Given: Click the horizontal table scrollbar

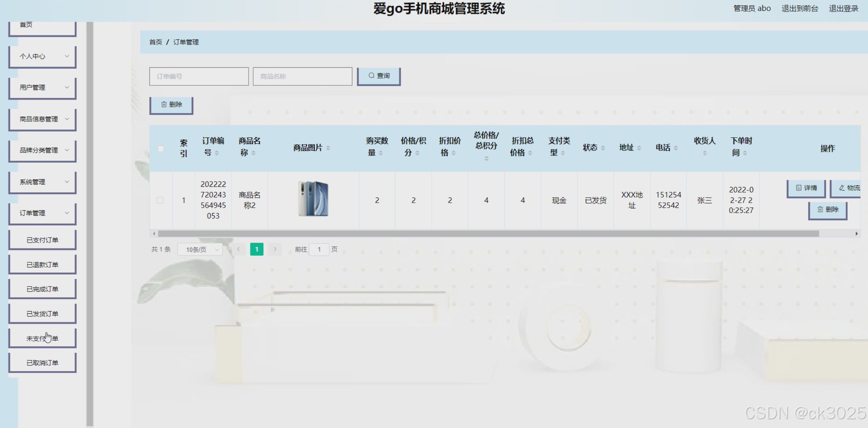Looking at the screenshot, I should pos(488,234).
